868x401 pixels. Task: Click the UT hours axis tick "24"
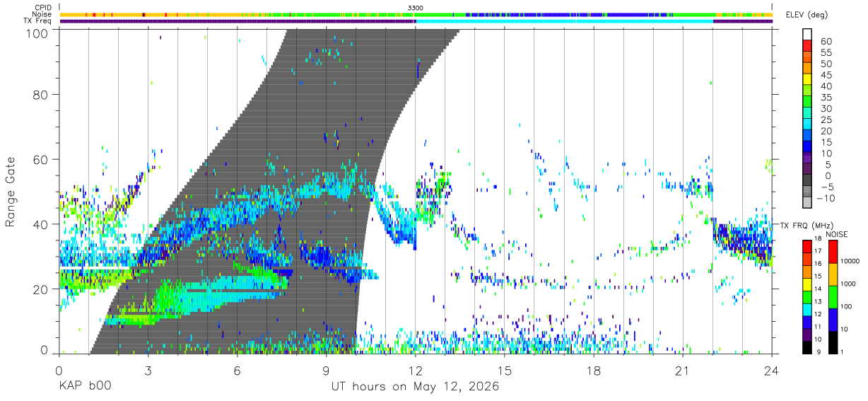pyautogui.click(x=772, y=371)
